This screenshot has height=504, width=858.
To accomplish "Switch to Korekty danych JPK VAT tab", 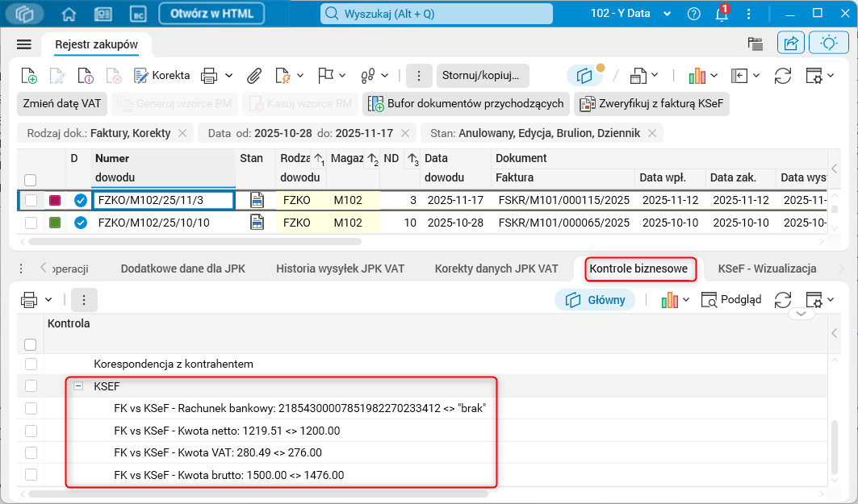I will [496, 269].
